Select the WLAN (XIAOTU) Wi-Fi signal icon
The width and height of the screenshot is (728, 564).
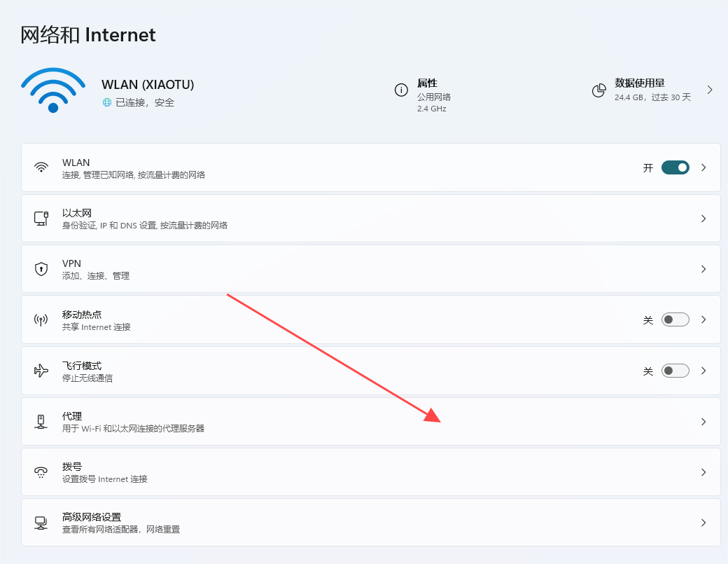click(52, 90)
